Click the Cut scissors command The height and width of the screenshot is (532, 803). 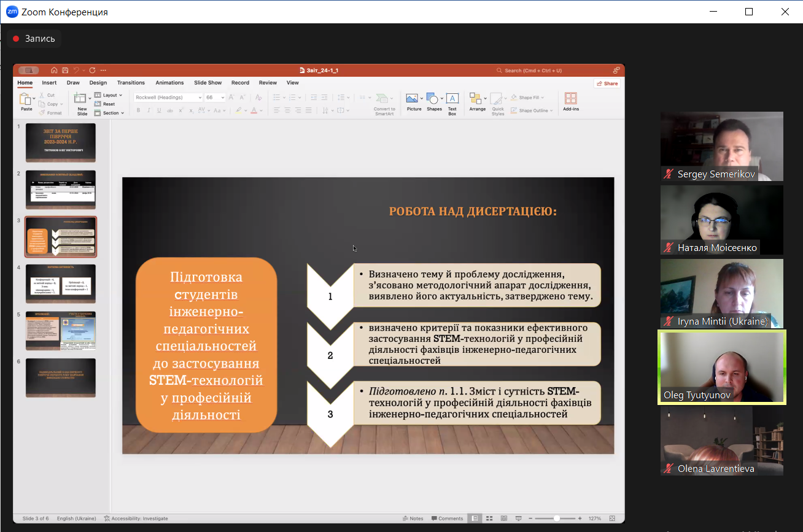(x=47, y=95)
